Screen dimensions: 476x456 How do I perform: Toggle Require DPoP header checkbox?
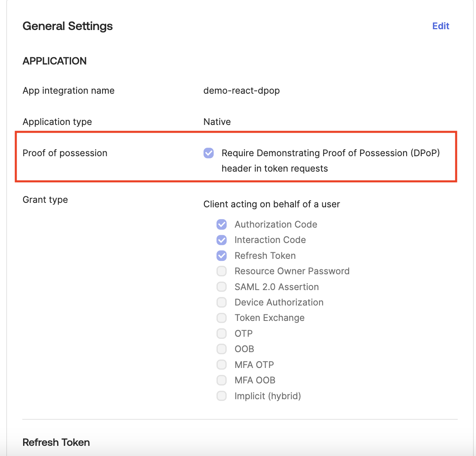[x=208, y=153]
